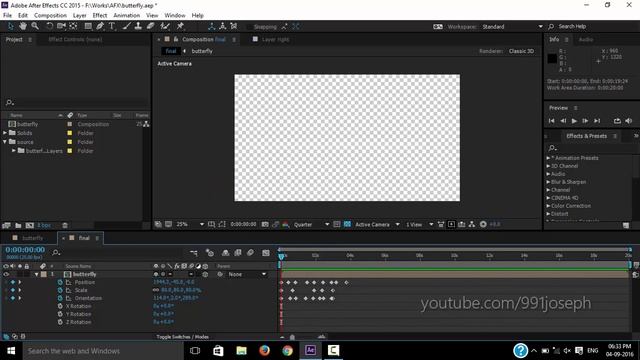Collapse the butterfly layer properties

36,275
